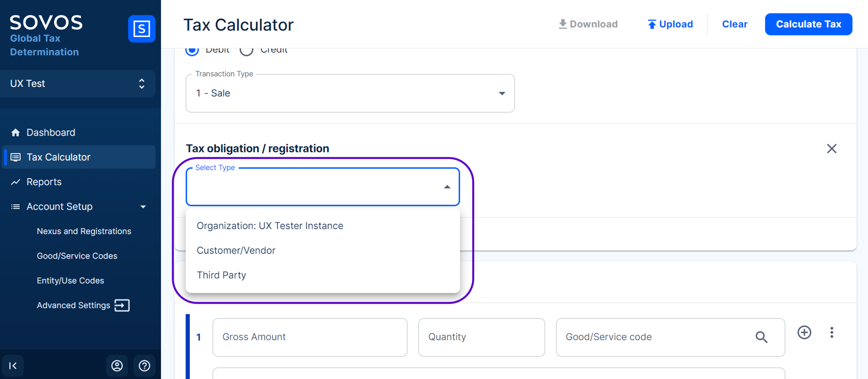Switch organization with UX Test selector
868x379 pixels.
(x=78, y=84)
